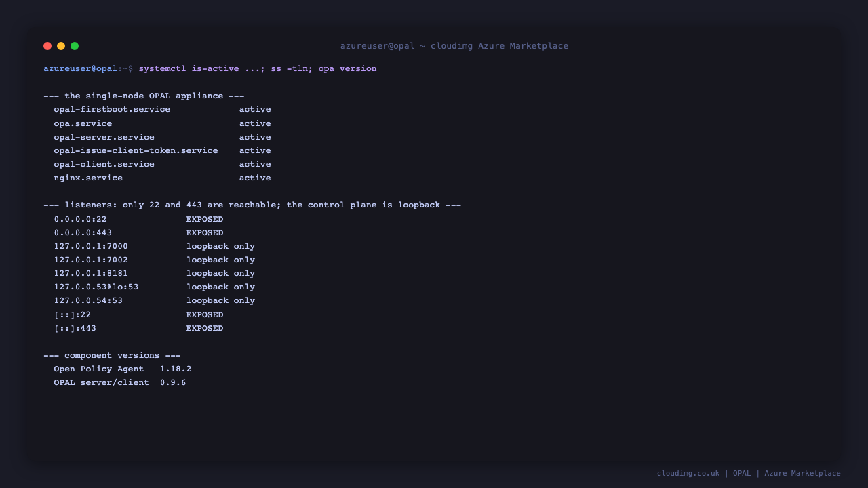
Task: Click the yellow minimize window button
Action: click(61, 46)
